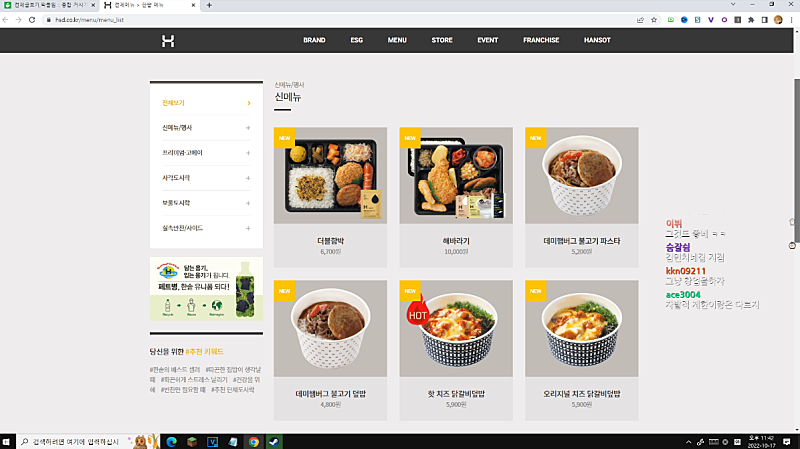Open the EVENT menu
800x449 pixels.
pos(488,40)
